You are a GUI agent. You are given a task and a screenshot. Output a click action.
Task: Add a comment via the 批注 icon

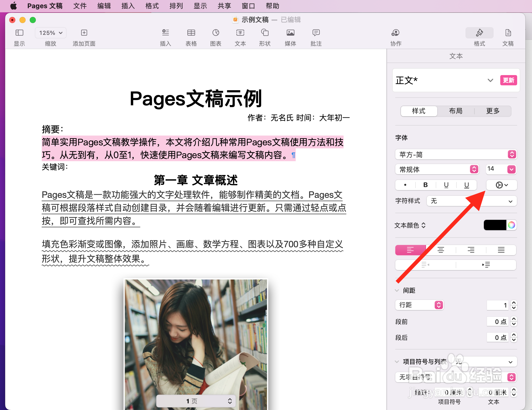(316, 33)
